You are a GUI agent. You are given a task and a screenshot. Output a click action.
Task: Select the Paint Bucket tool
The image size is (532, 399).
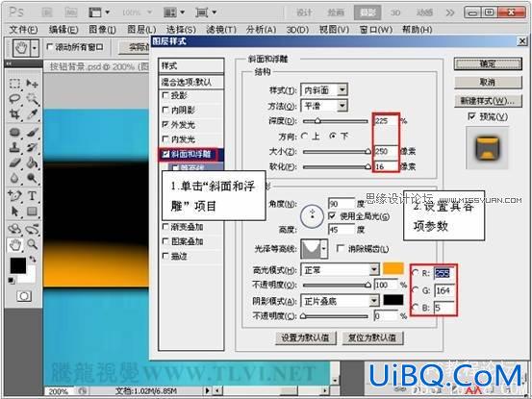[x=33, y=162]
